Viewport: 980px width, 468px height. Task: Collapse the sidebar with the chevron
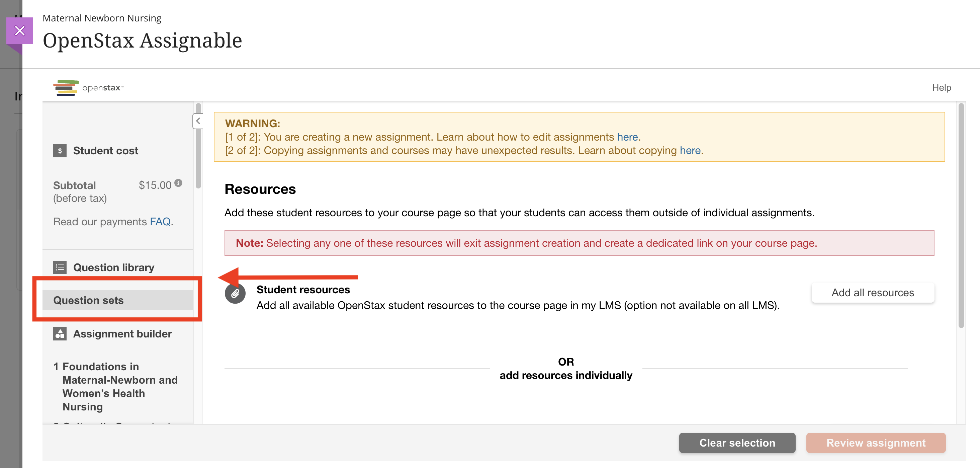[x=198, y=121]
